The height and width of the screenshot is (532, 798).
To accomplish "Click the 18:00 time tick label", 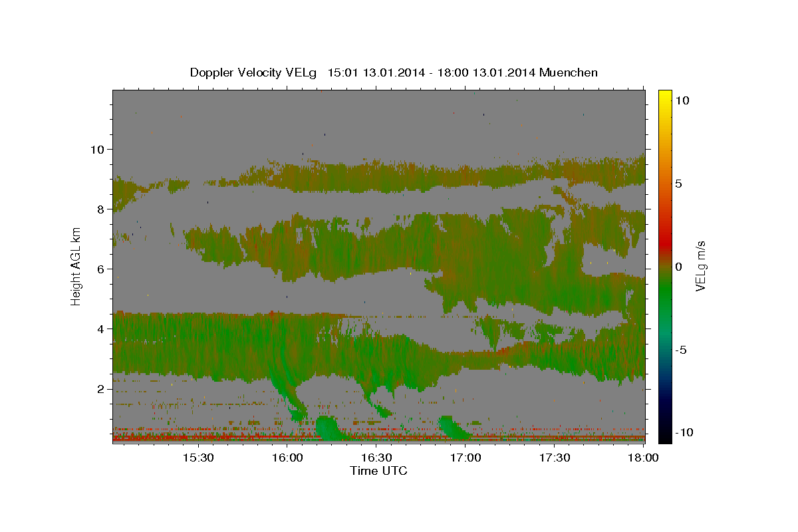I will tap(643, 458).
